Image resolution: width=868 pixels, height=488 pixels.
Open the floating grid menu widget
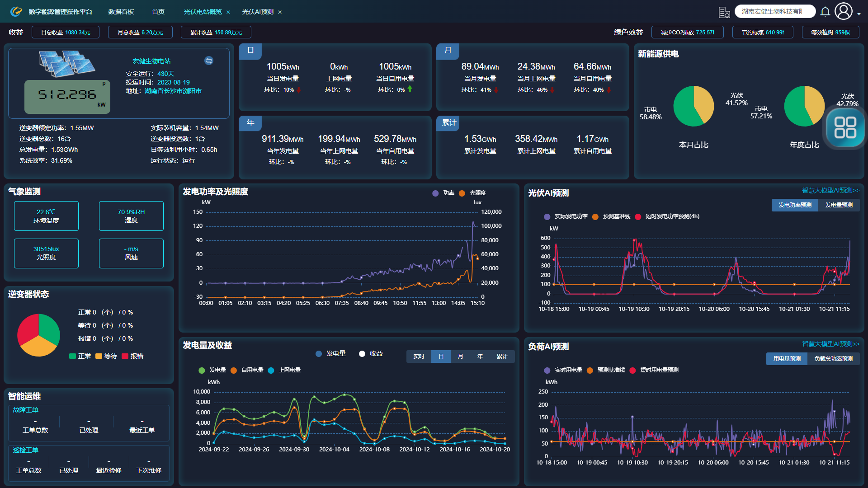[x=845, y=127]
